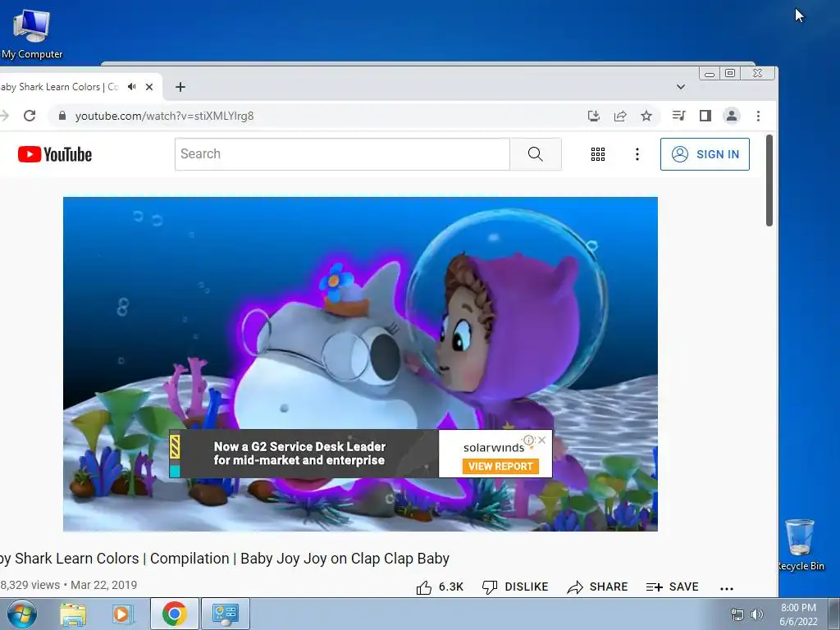This screenshot has height=630, width=840.
Task: Open Windows Media Player from taskbar
Action: (x=121, y=614)
